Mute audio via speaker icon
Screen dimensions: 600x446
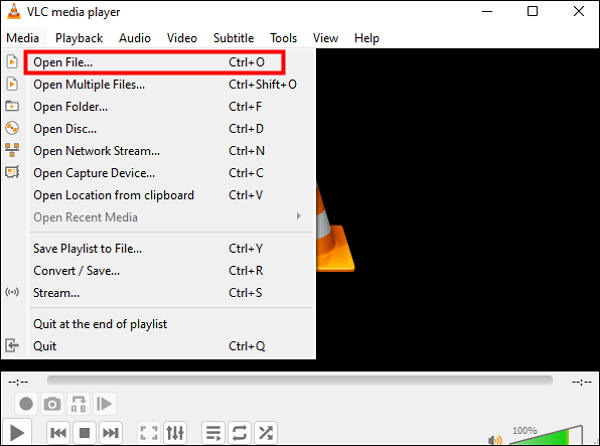tap(495, 440)
